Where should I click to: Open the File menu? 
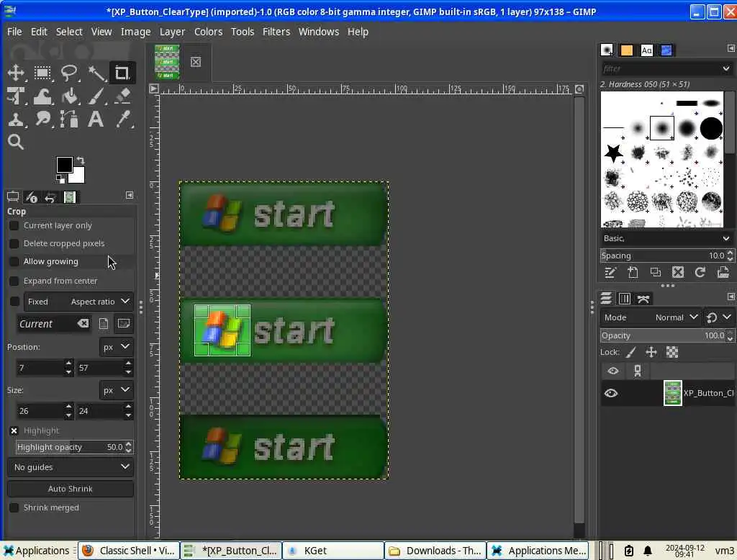14,32
